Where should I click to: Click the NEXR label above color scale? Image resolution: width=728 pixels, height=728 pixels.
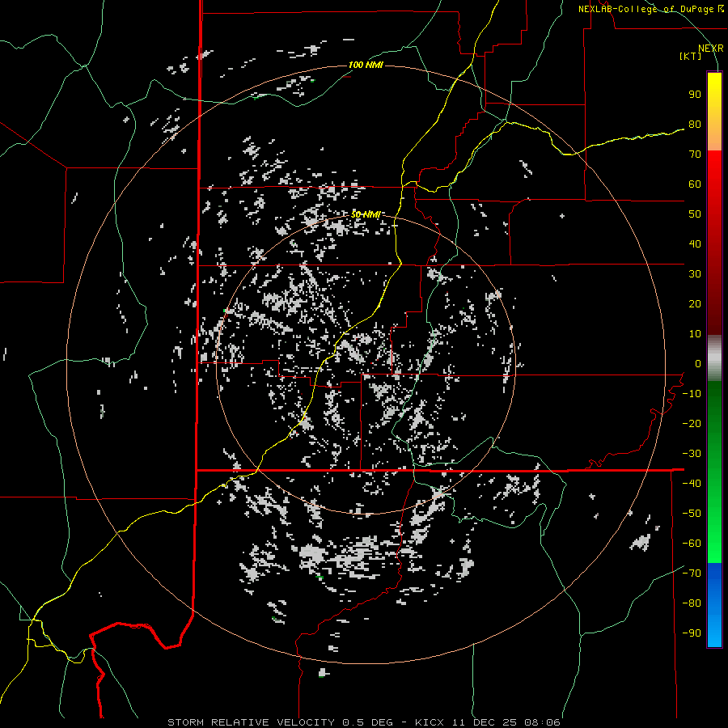pyautogui.click(x=710, y=49)
